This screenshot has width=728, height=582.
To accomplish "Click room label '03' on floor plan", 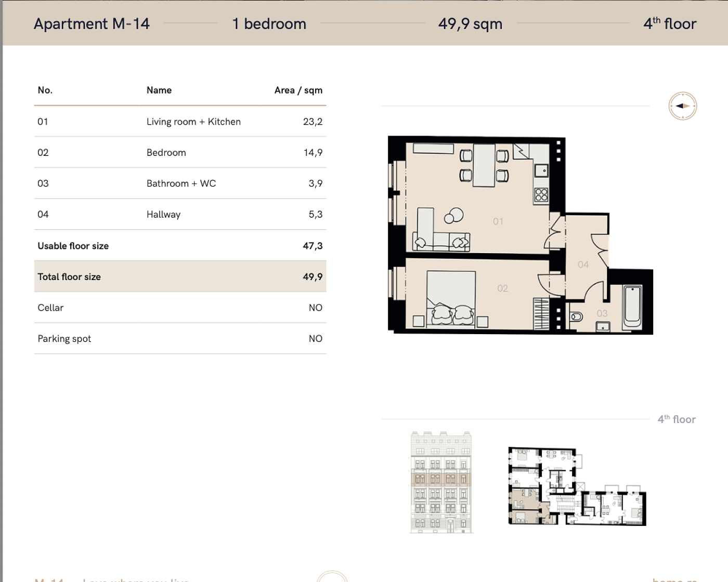I will coord(602,313).
